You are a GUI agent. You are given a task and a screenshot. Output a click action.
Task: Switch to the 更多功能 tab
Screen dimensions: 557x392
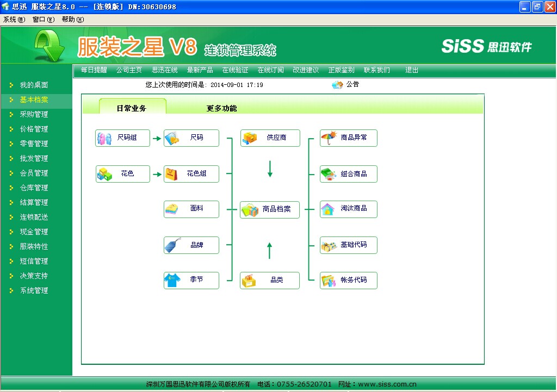tap(221, 108)
